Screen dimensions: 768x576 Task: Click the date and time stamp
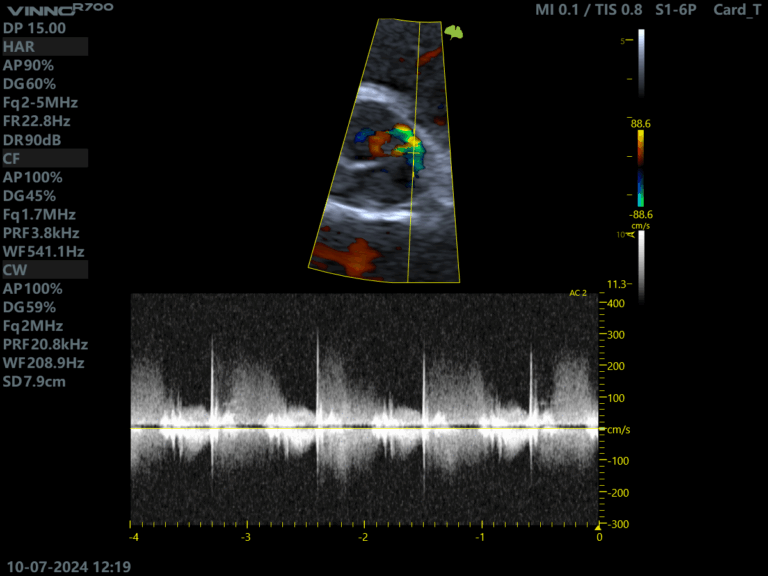tap(68, 566)
